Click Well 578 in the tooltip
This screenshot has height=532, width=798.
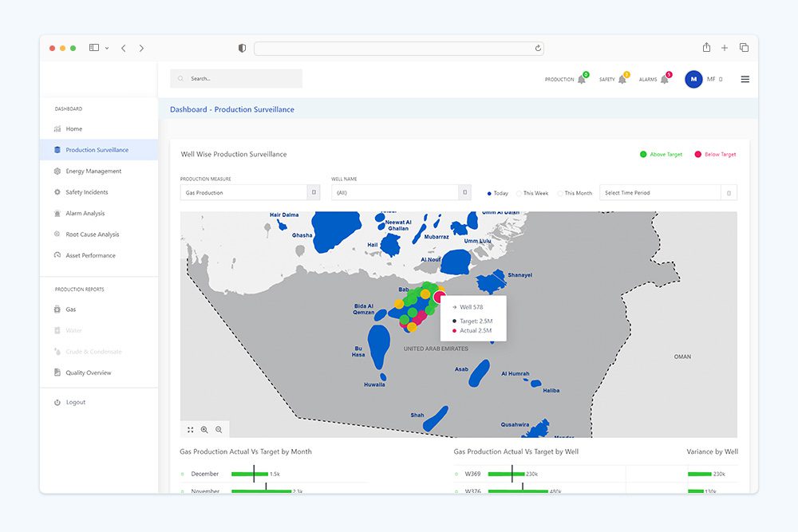[472, 307]
